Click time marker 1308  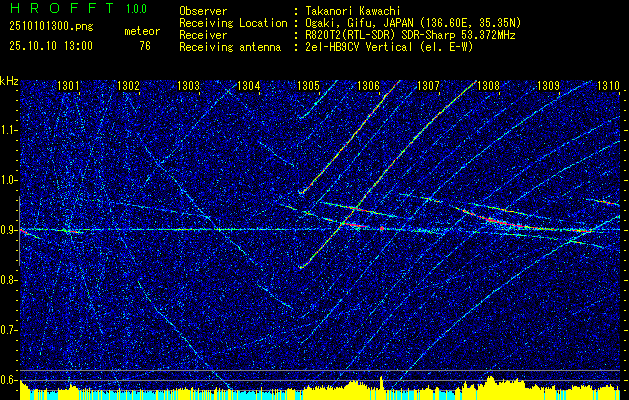[489, 85]
